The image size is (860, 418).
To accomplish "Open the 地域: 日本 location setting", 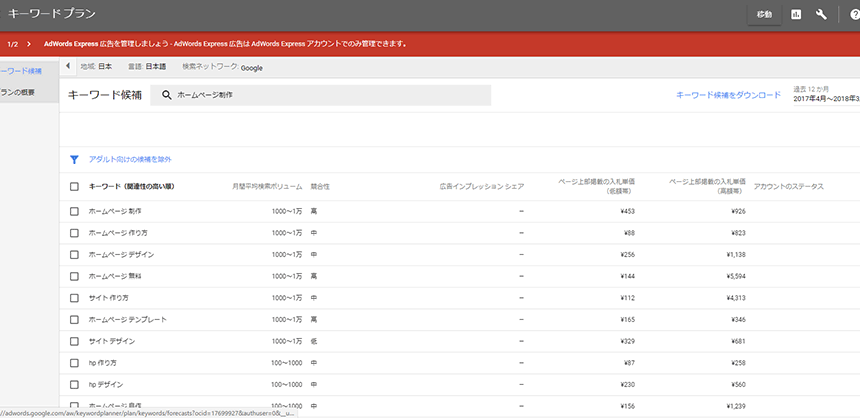I will click(x=96, y=66).
